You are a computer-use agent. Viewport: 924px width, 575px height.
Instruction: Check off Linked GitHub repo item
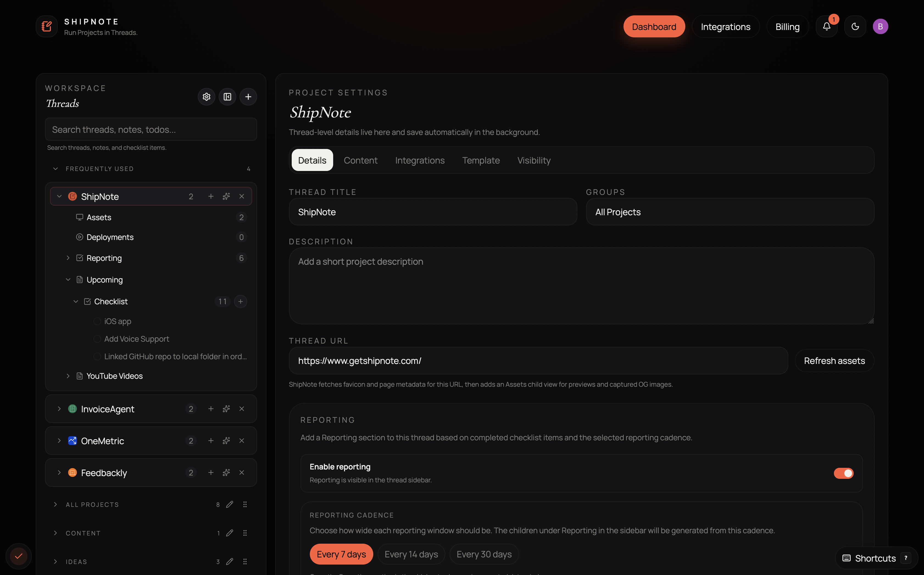tap(97, 356)
